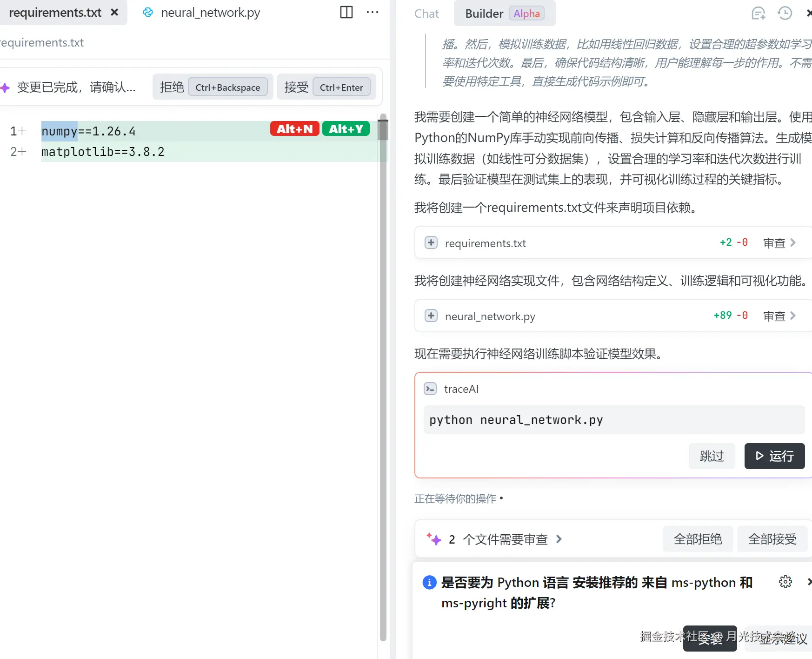Click the editor vertical scrollbar
This screenshot has height=659, width=812.
(x=383, y=377)
